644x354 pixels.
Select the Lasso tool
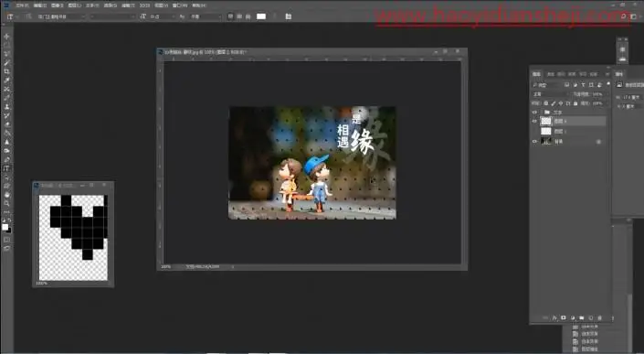click(6, 54)
